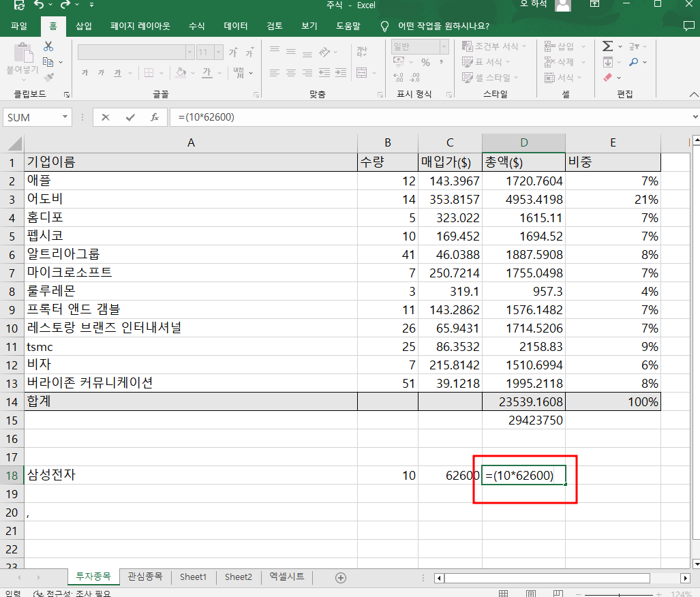Click the formula bar input field
The height and width of the screenshot is (597, 700).
click(429, 117)
